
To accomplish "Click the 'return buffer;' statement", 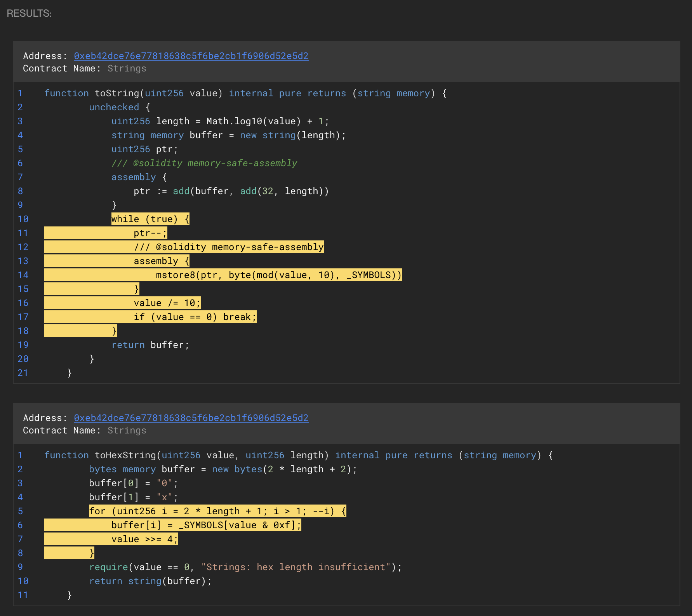I will pyautogui.click(x=150, y=345).
